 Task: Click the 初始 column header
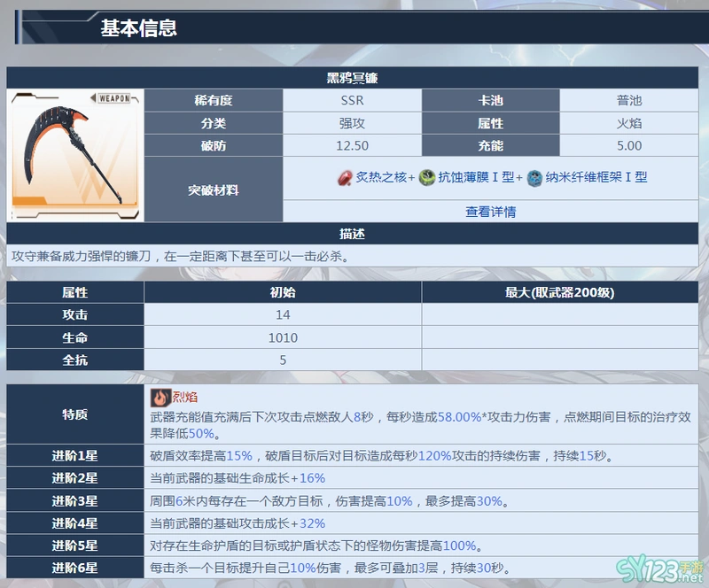coord(283,292)
